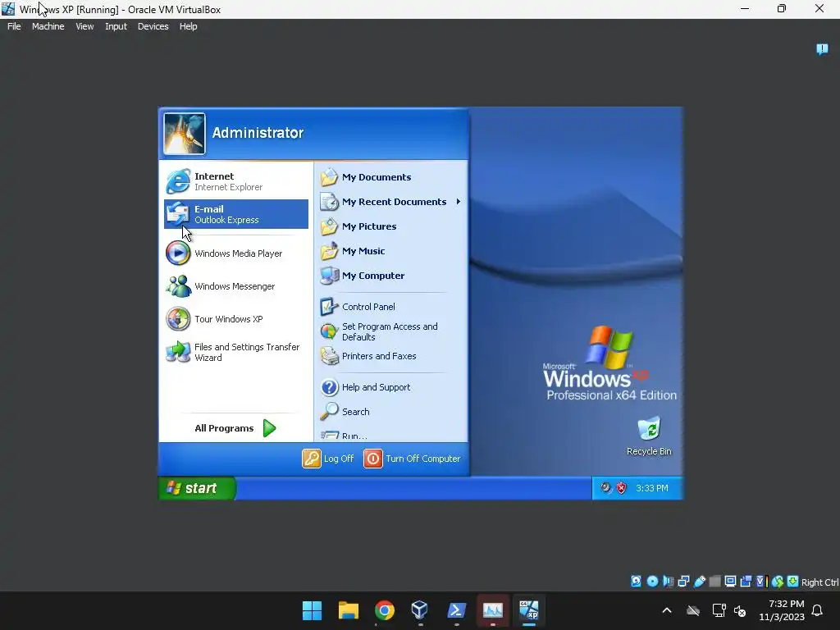
Task: Open host notifications bell
Action: point(817,610)
